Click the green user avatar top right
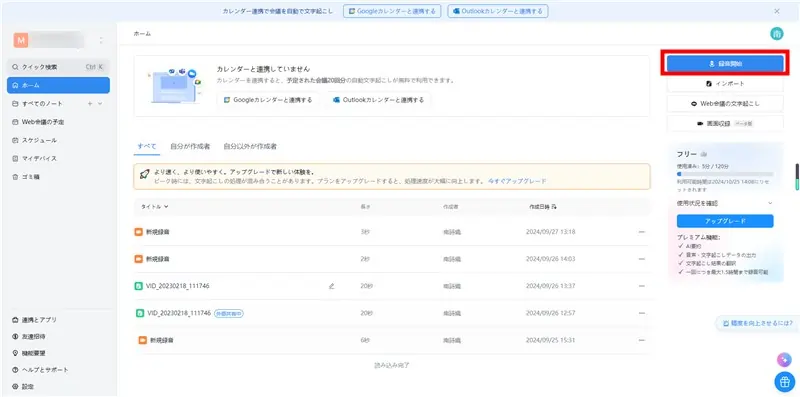Screen dimensions: 800x397 point(777,34)
